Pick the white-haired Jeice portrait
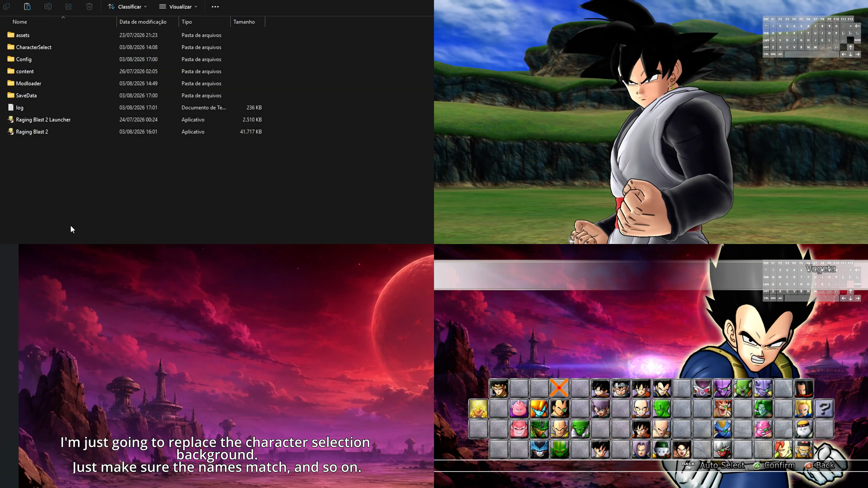The width and height of the screenshot is (868, 488). tap(722, 450)
